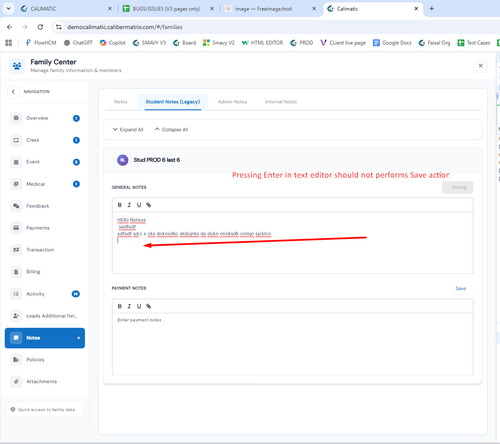
Task: Open Copilot bookmark
Action: (113, 43)
